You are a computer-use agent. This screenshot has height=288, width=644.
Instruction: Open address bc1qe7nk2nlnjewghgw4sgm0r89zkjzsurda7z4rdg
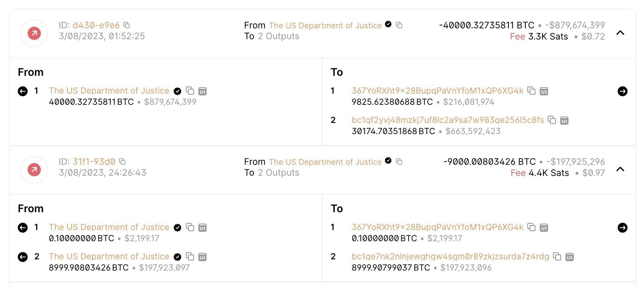point(450,256)
